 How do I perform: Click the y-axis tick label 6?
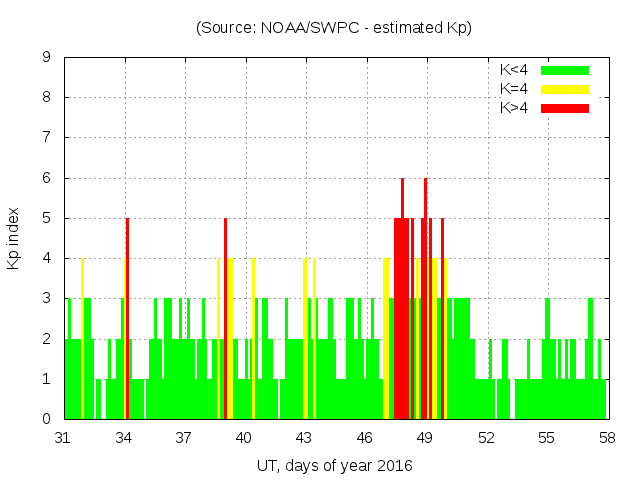46,178
